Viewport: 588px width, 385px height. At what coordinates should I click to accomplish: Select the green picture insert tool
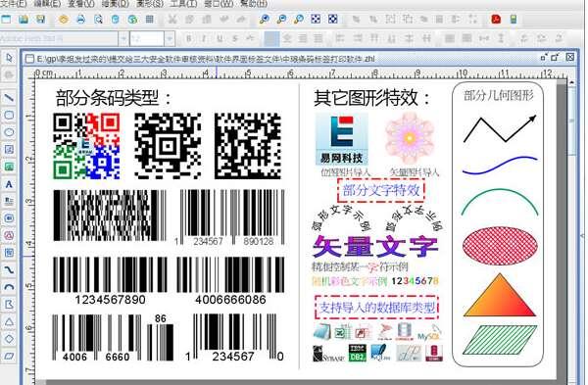pyautogui.click(x=9, y=167)
